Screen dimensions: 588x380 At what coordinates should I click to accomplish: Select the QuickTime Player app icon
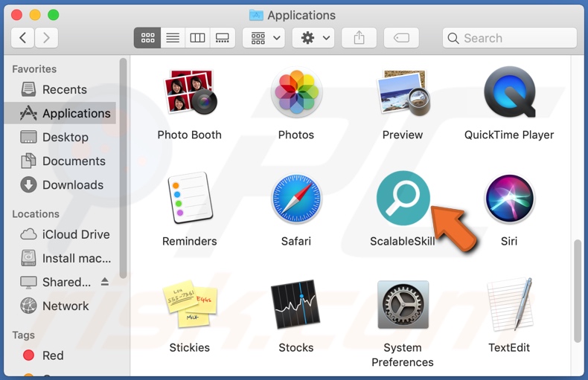pyautogui.click(x=509, y=92)
